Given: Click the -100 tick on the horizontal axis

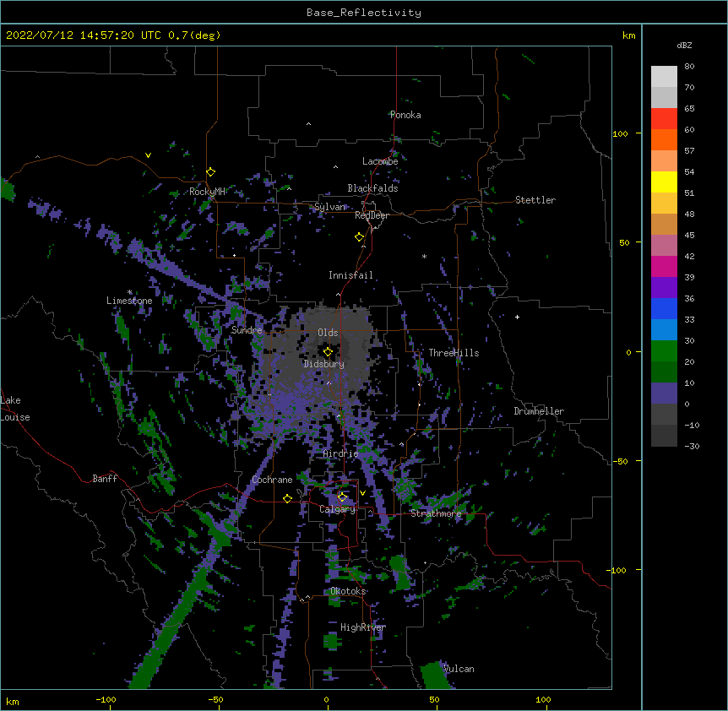Looking at the screenshot, I should [106, 699].
